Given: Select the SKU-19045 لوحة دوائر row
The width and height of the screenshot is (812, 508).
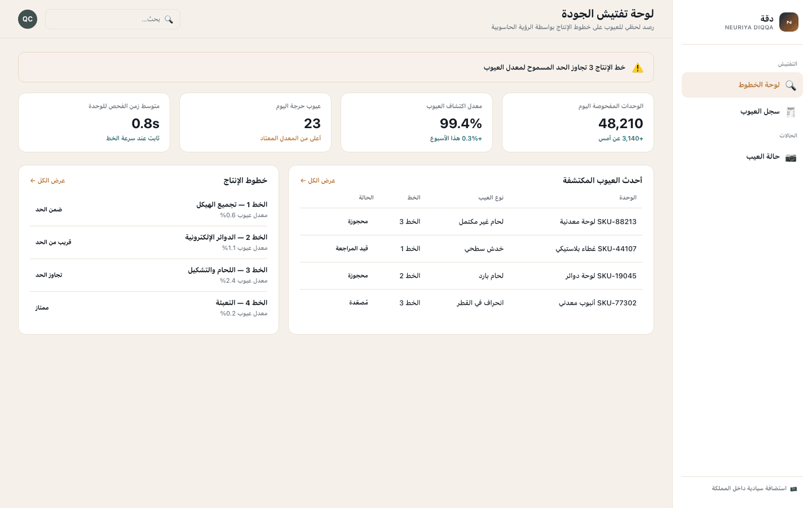Looking at the screenshot, I should click(471, 276).
